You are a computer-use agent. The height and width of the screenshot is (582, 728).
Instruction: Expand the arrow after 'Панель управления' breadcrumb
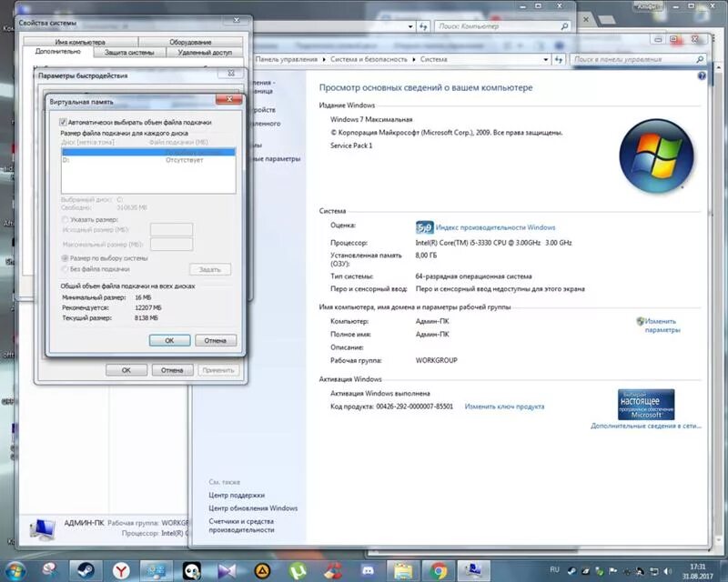[x=324, y=59]
